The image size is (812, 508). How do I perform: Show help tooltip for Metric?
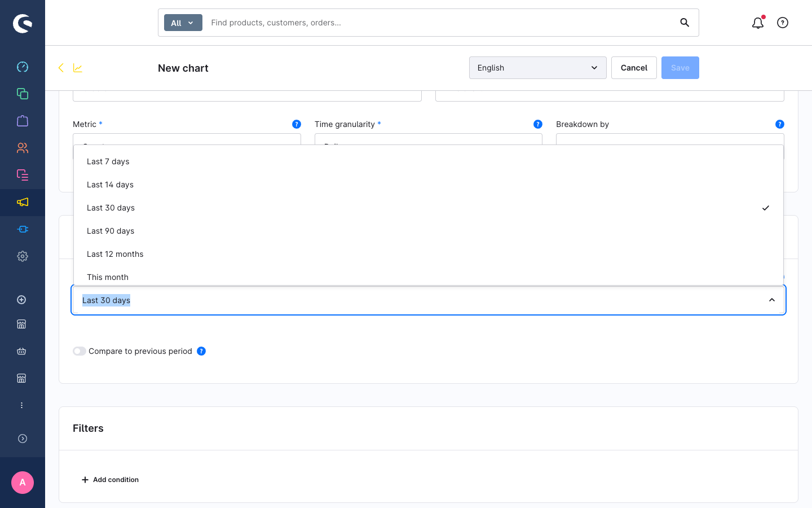coord(297,124)
